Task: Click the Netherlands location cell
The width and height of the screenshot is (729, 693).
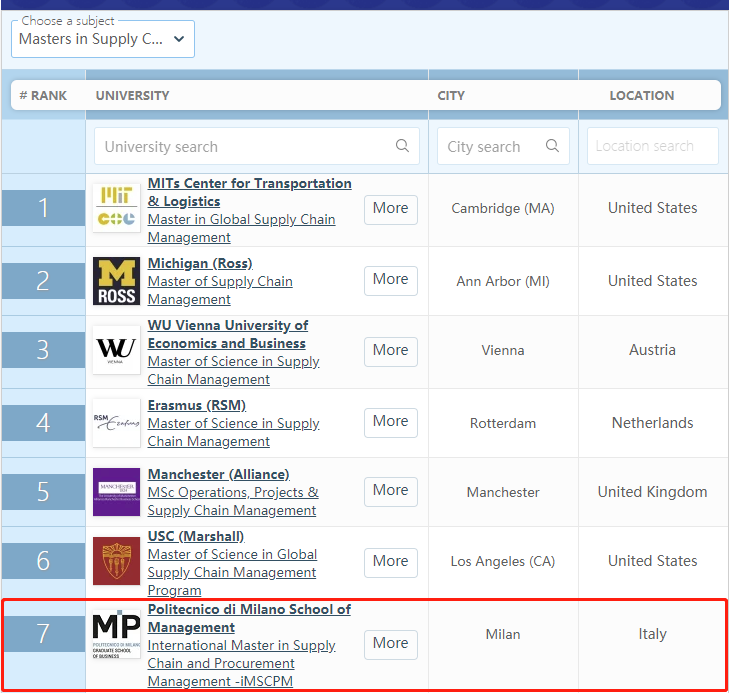Action: click(x=652, y=422)
